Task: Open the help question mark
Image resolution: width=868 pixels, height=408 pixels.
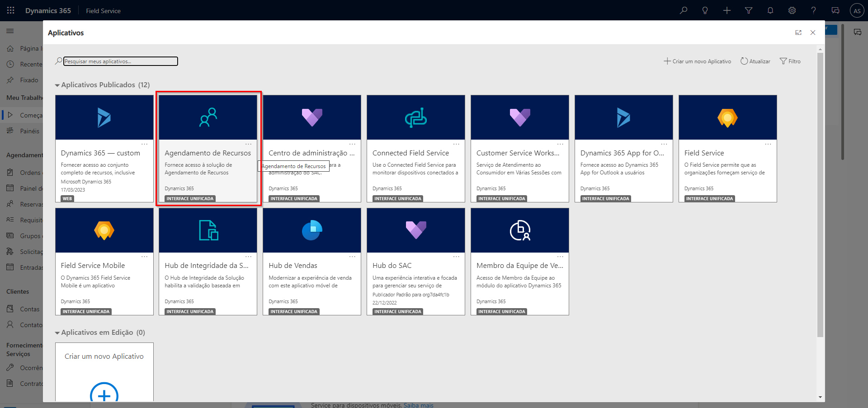Action: click(x=813, y=10)
